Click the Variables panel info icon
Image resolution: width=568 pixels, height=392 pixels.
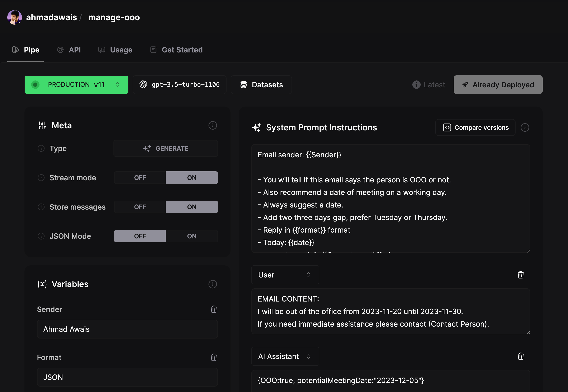click(x=213, y=284)
